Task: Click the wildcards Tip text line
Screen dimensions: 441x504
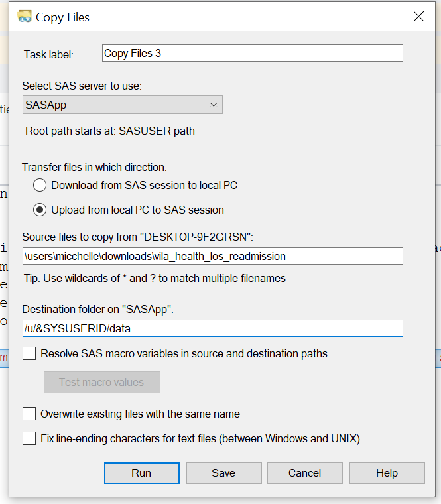Action: (154, 278)
